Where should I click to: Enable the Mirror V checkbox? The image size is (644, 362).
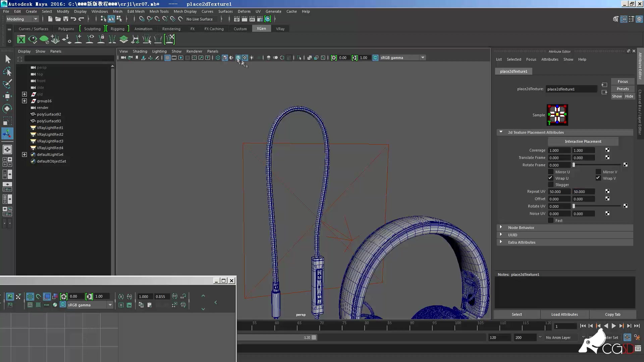(597, 172)
